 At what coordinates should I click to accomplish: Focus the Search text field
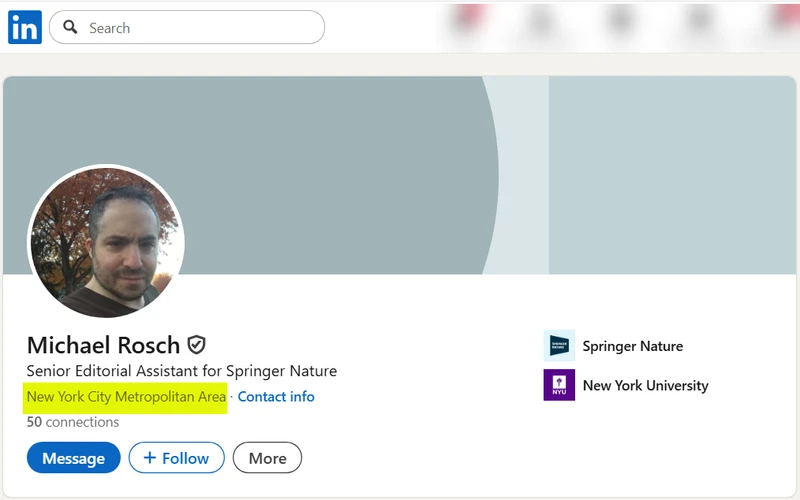point(200,27)
